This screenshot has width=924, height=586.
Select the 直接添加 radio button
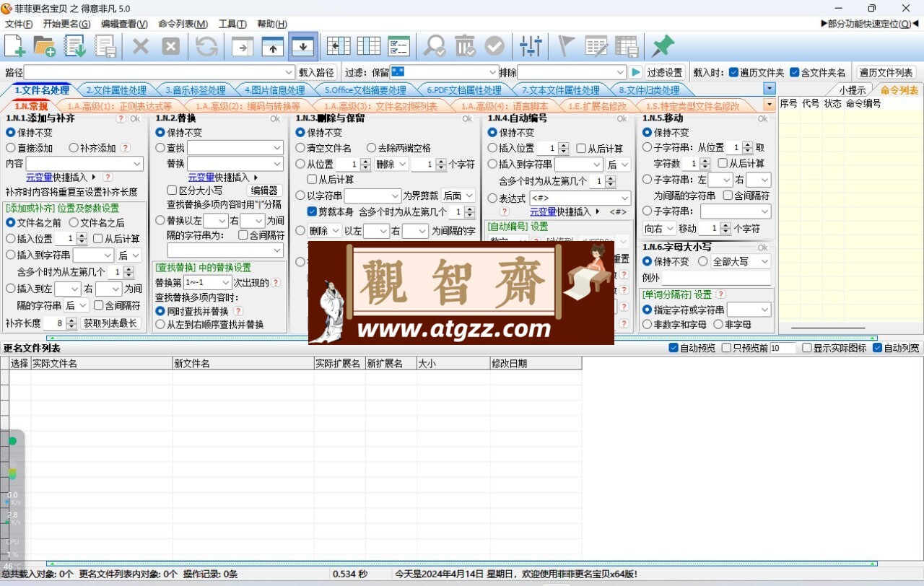tap(11, 147)
